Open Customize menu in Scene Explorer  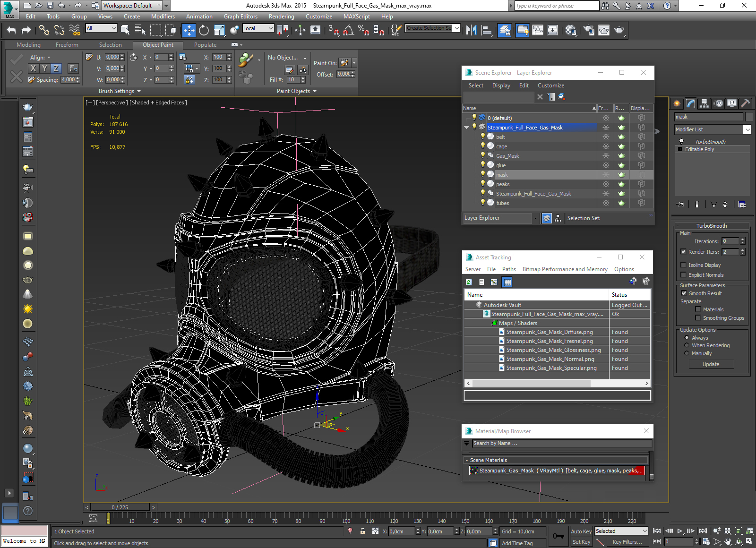pyautogui.click(x=550, y=86)
